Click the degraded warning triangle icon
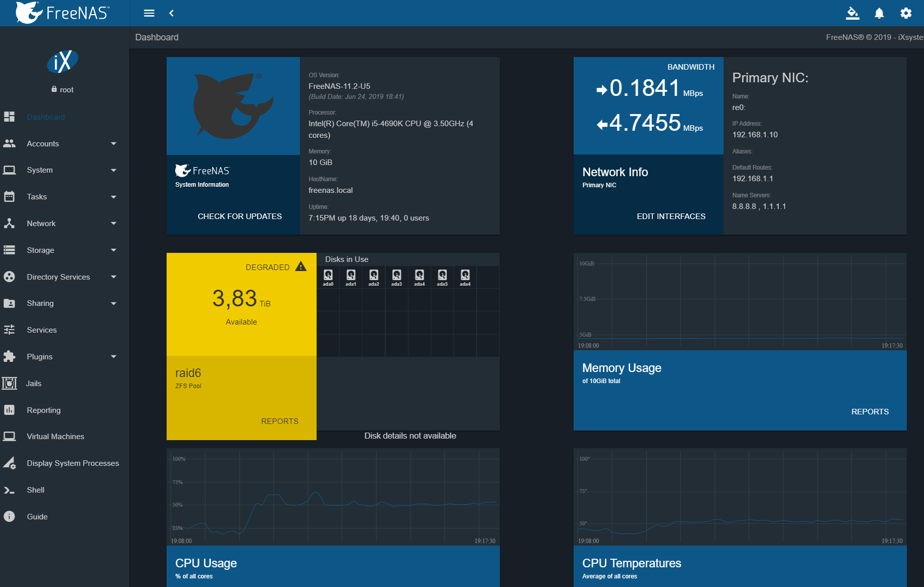This screenshot has height=587, width=924. (x=301, y=266)
